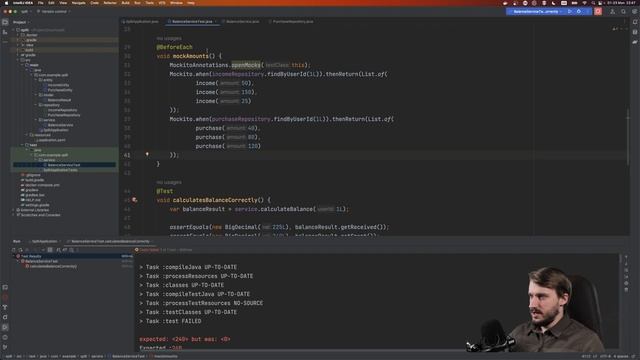Expand External Libraries node
Screen dimensions: 640x360
[x=13, y=210]
